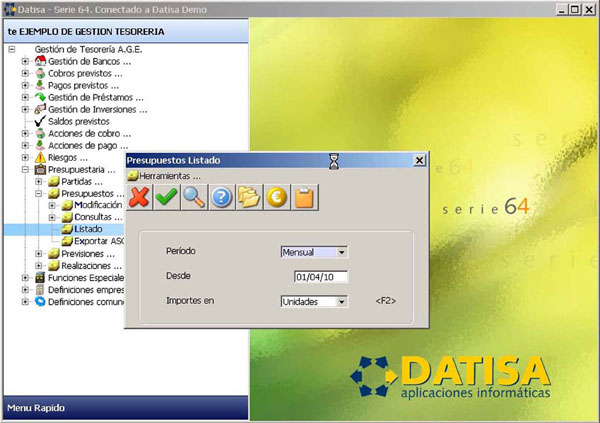The height and width of the screenshot is (423, 600).
Task: Open the Importes en dropdown showing Unidades
Action: pos(342,302)
